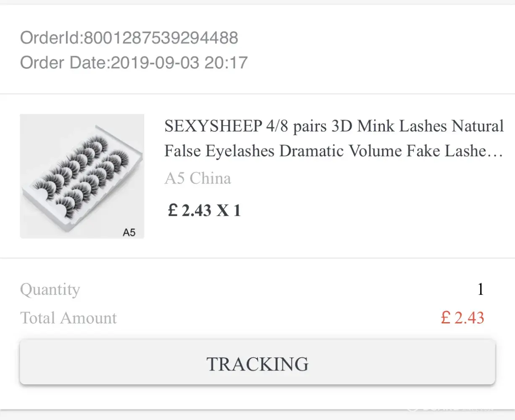Click the quantity value 1
Viewport: 515px width, 420px height.
[481, 289]
